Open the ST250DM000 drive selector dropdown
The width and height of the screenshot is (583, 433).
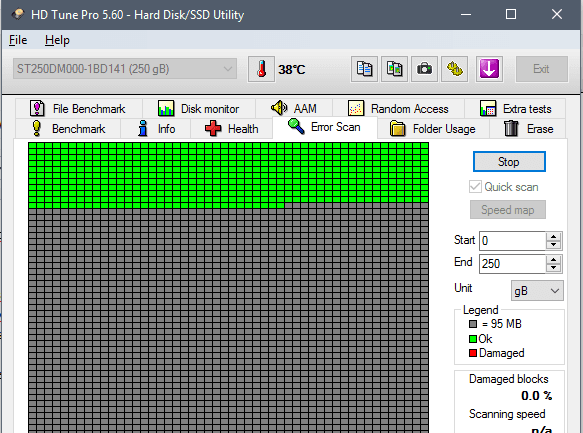[x=125, y=69]
